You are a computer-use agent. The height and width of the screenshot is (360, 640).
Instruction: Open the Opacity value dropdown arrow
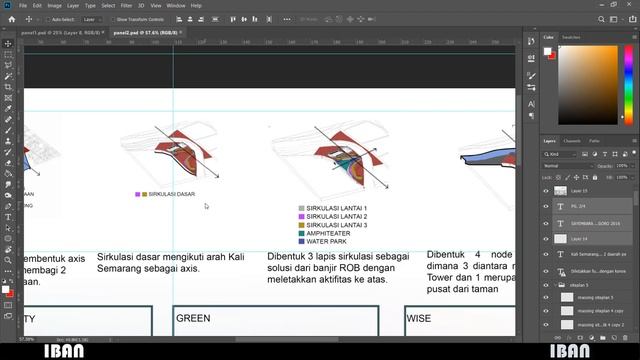(x=633, y=166)
